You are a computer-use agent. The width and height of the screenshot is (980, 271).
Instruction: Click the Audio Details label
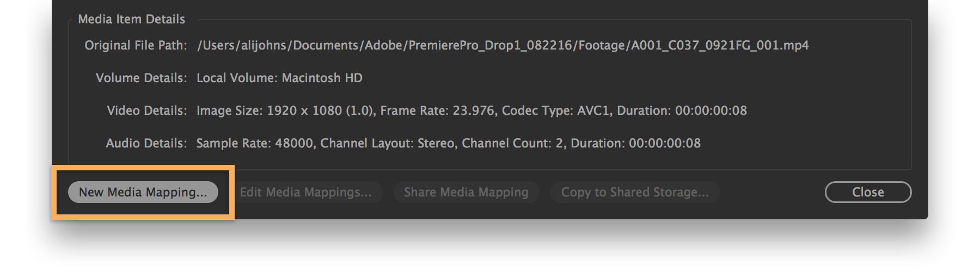tap(146, 143)
